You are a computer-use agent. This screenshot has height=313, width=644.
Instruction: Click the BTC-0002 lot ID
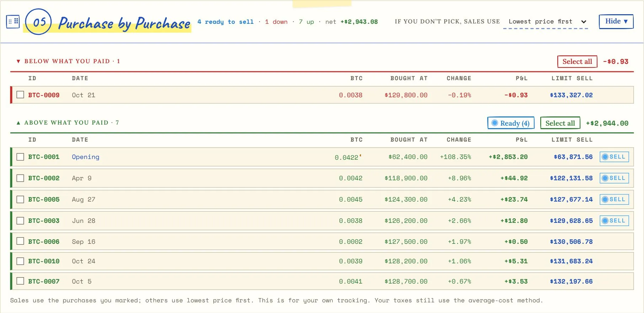pos(44,178)
